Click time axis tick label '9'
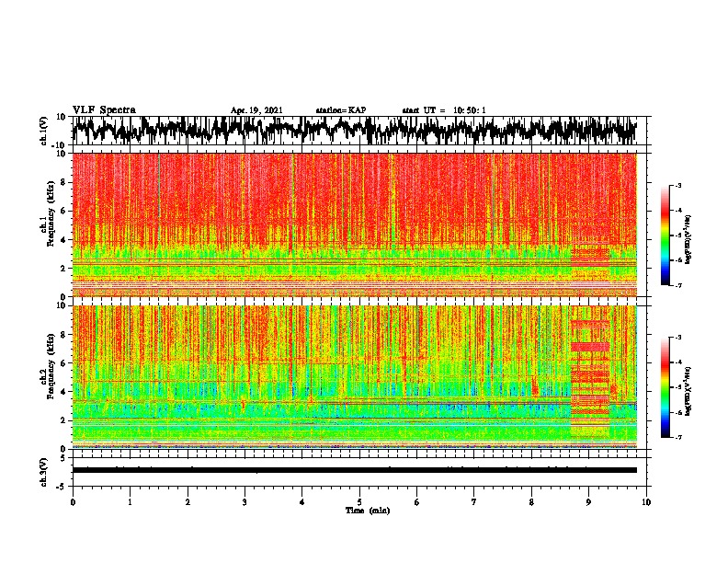 point(588,502)
